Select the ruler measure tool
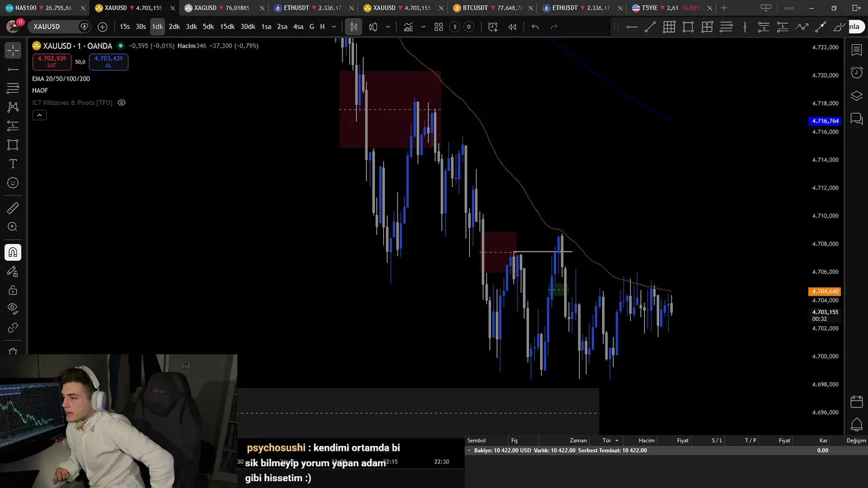This screenshot has width=868, height=488. pyautogui.click(x=13, y=208)
